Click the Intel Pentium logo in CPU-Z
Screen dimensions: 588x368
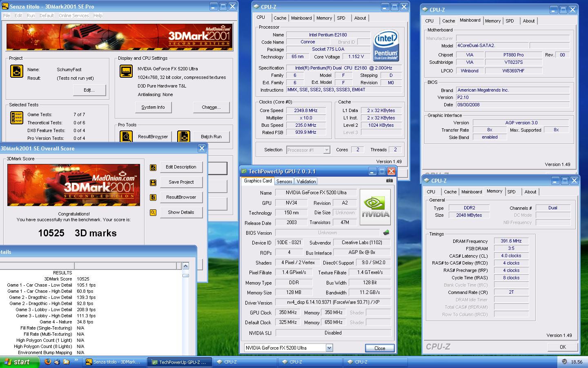coord(386,45)
